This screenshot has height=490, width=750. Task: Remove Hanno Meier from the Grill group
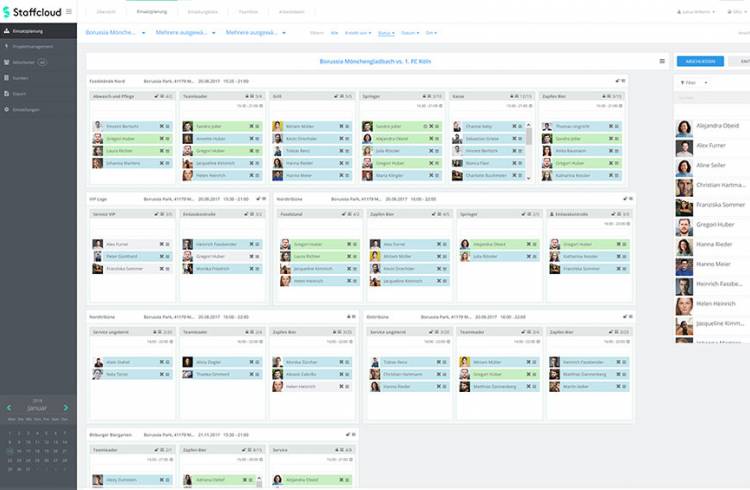click(342, 176)
